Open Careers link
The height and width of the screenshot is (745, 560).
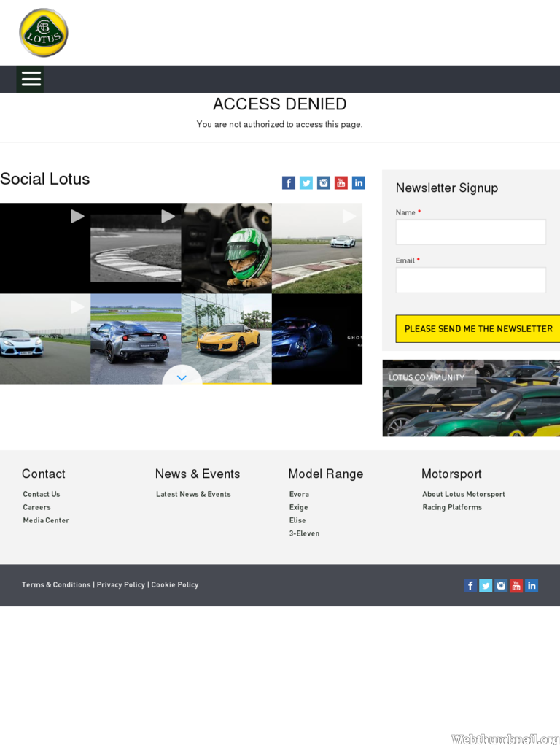pyautogui.click(x=36, y=507)
